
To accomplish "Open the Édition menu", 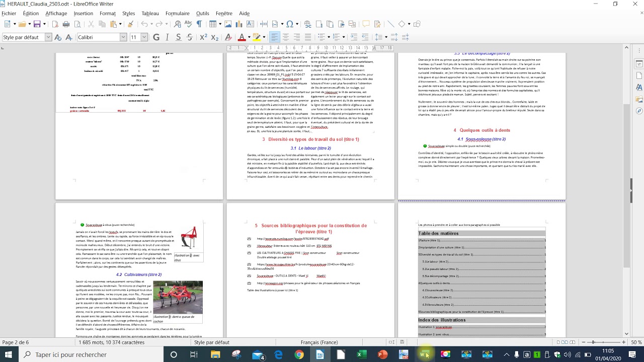I will (x=31, y=14).
